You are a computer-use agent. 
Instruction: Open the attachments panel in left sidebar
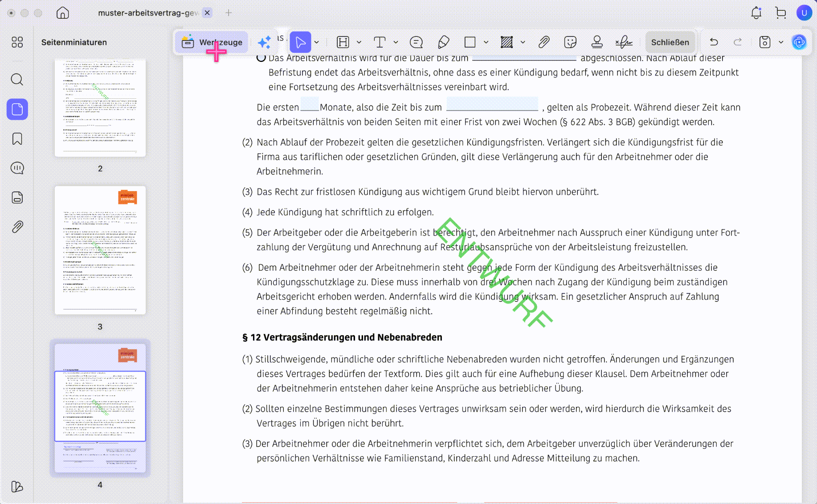coord(17,227)
